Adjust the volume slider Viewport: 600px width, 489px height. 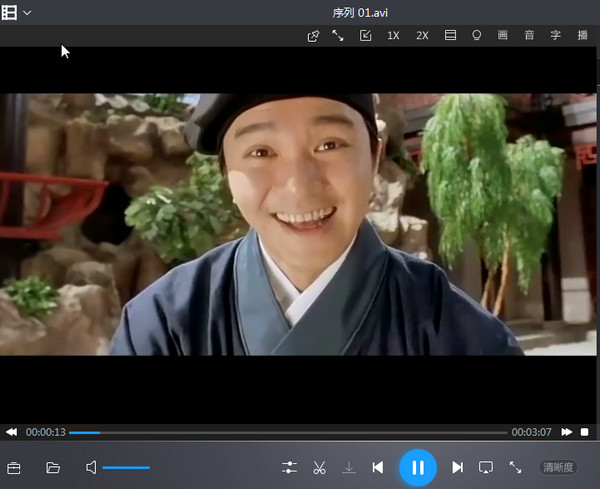pos(126,468)
